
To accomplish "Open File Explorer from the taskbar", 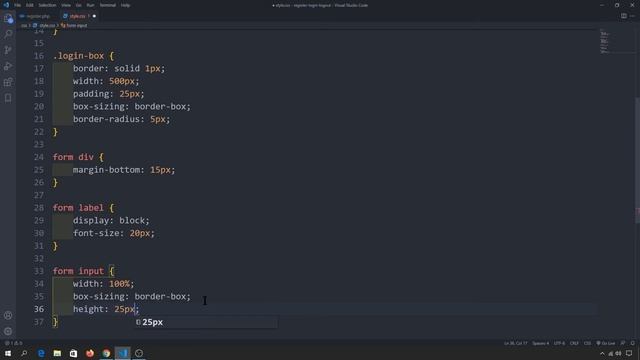I will point(57,353).
